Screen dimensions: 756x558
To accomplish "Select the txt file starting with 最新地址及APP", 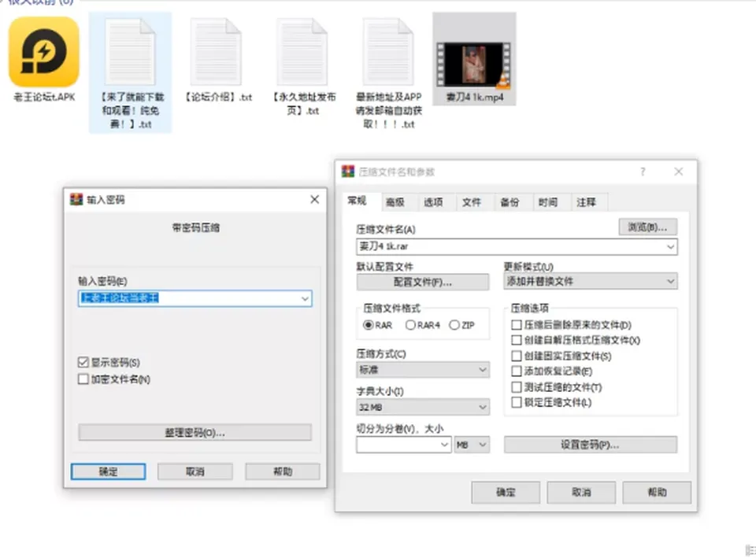I will (388, 52).
